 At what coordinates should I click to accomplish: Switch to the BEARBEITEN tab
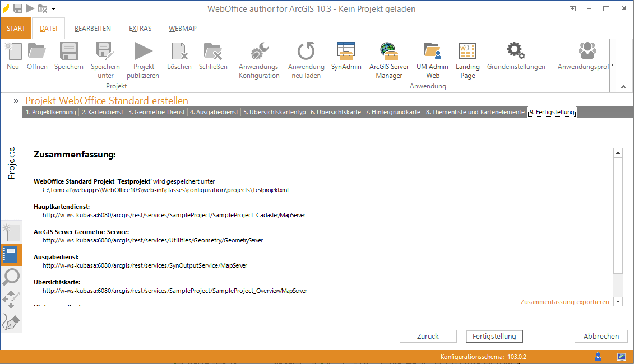pyautogui.click(x=92, y=28)
